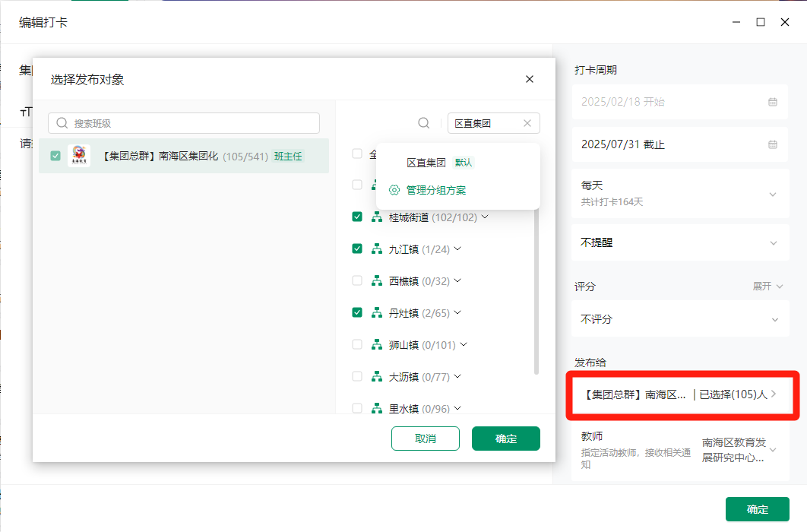Click the calendar icon for the 2025/02/18 start date
This screenshot has height=532, width=807.
(x=773, y=102)
